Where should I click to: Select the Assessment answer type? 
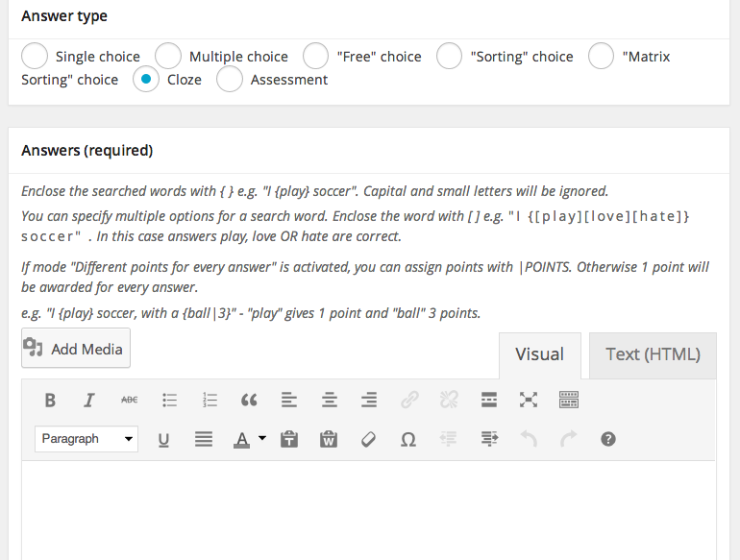[x=230, y=80]
